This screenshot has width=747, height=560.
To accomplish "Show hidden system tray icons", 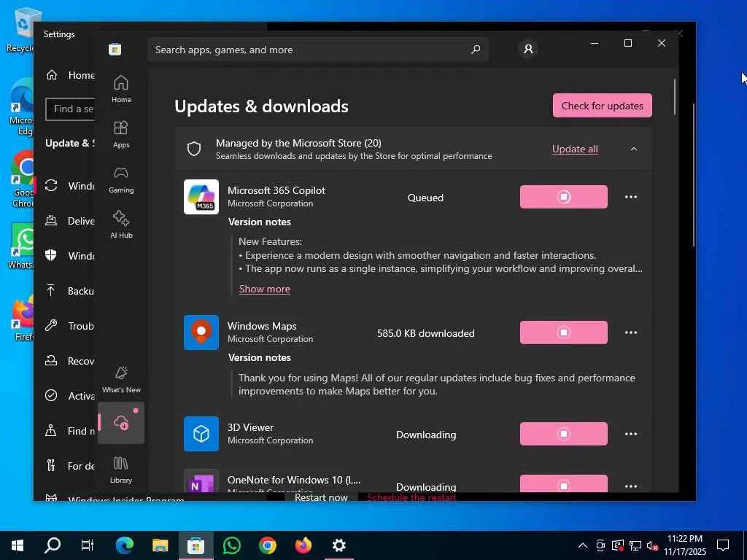I will tap(583, 545).
